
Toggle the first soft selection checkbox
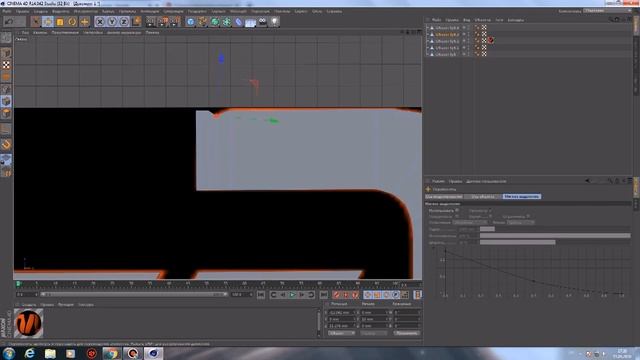coord(457,210)
